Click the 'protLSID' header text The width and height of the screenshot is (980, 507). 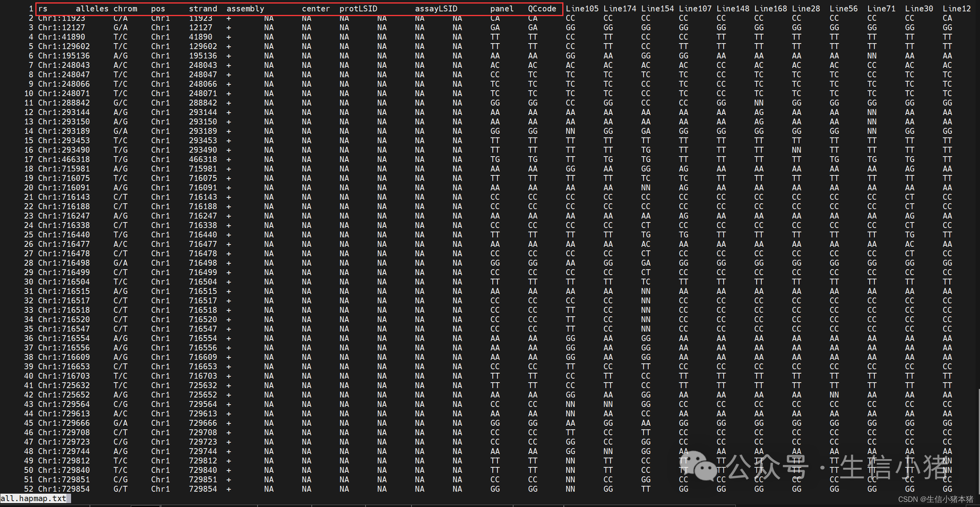click(x=358, y=9)
